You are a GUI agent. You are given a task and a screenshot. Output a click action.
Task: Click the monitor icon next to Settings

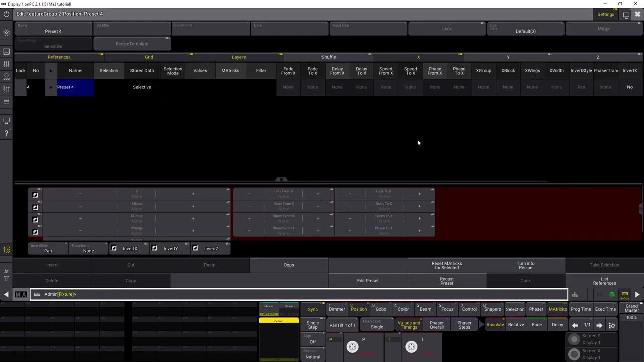coord(626,15)
